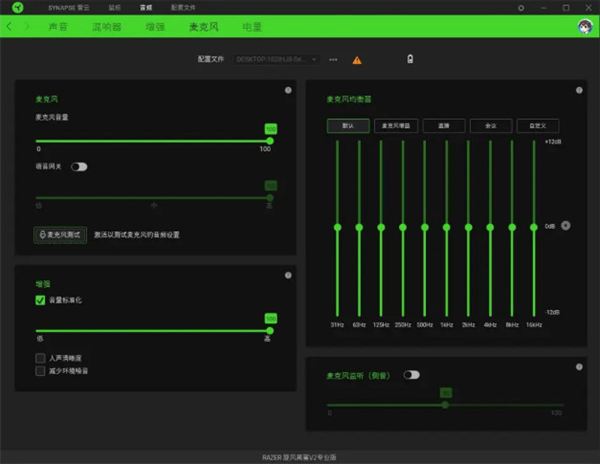Go back with the left arrow
600x464 pixels.
tap(10, 26)
